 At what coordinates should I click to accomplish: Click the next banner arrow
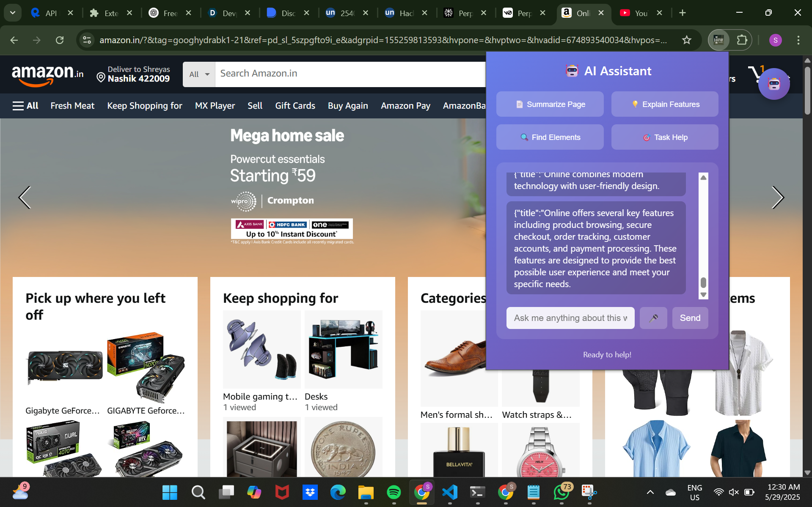[778, 197]
